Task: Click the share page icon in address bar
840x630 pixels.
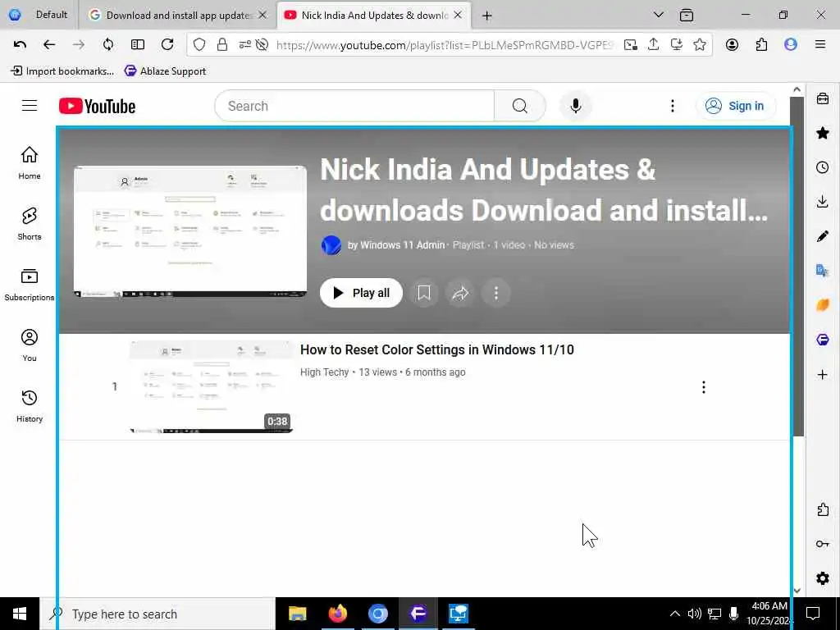Action: tap(654, 44)
